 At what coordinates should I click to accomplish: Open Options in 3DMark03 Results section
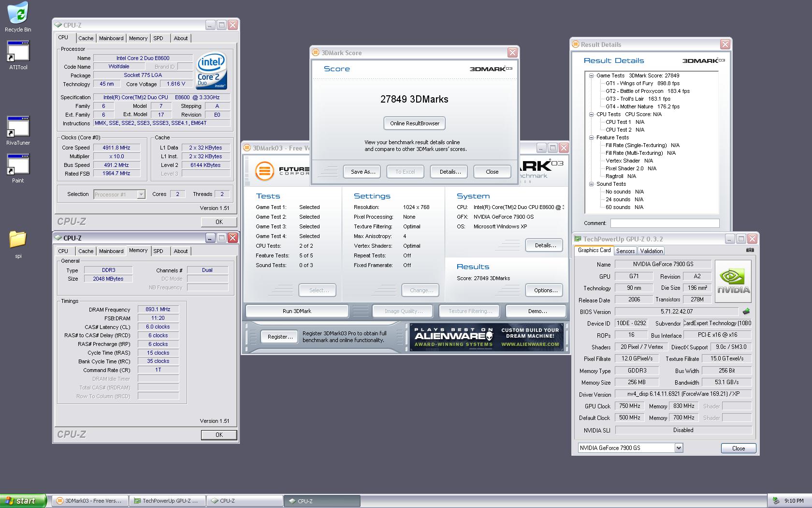pos(545,290)
